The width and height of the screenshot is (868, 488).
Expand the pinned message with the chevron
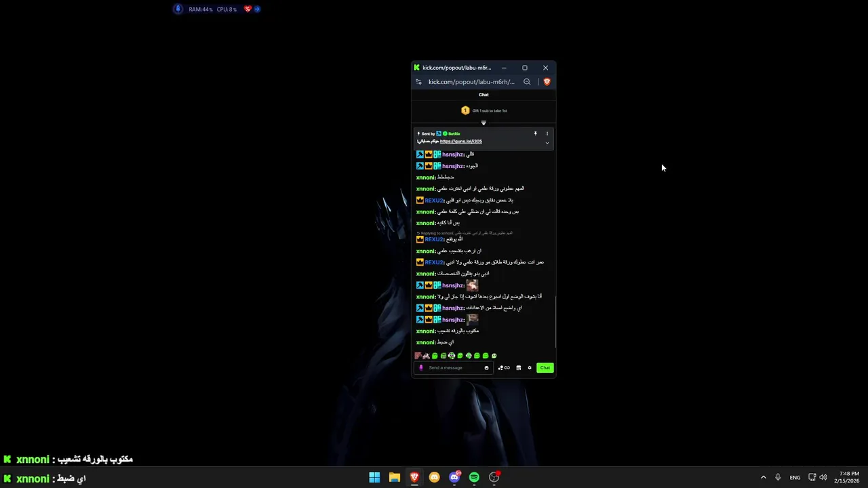click(547, 143)
